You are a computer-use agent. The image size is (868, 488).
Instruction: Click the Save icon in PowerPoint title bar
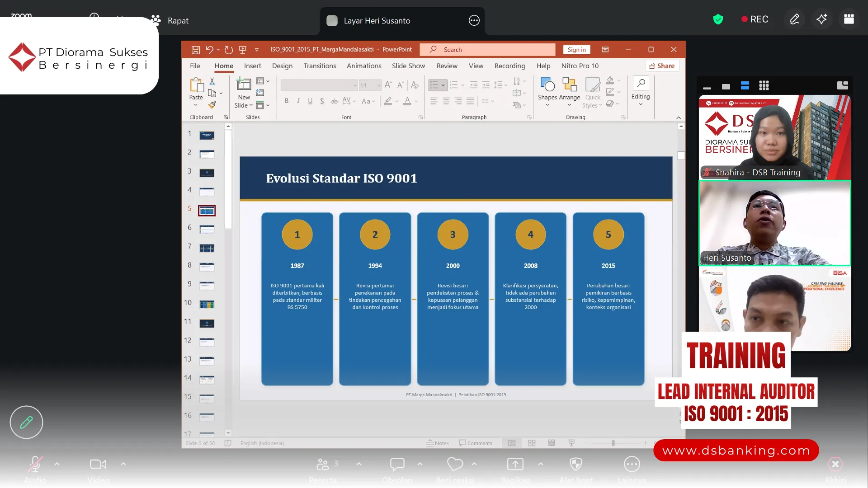[x=195, y=50]
